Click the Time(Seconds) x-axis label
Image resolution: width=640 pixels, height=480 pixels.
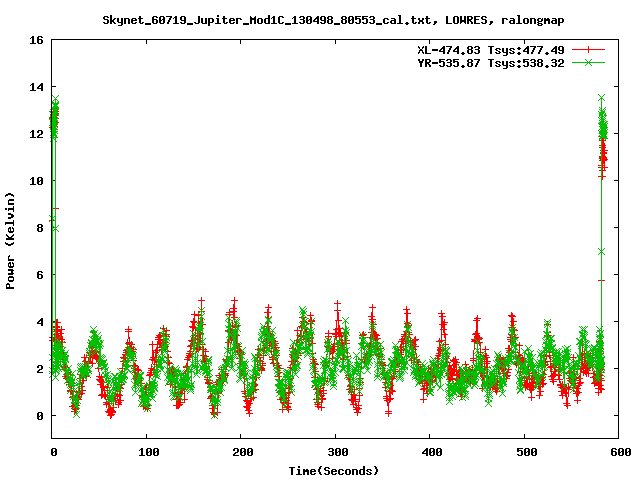click(333, 471)
